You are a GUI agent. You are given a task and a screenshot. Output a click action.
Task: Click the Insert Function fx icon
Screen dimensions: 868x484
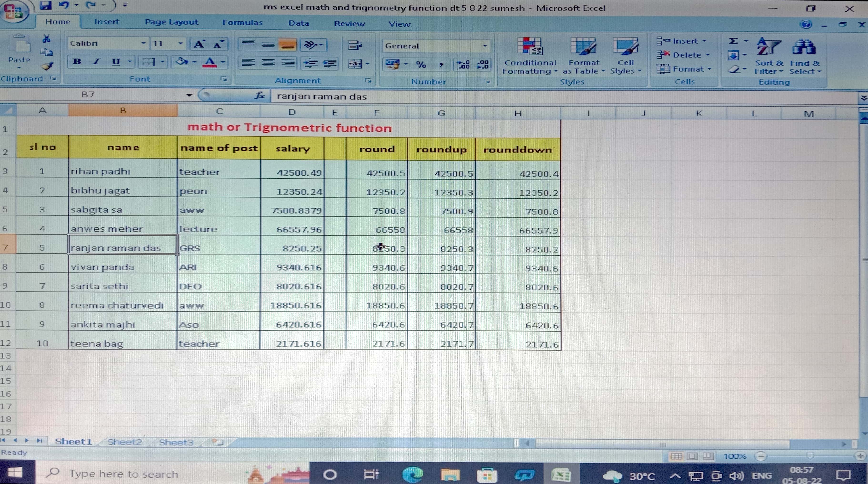(x=259, y=96)
